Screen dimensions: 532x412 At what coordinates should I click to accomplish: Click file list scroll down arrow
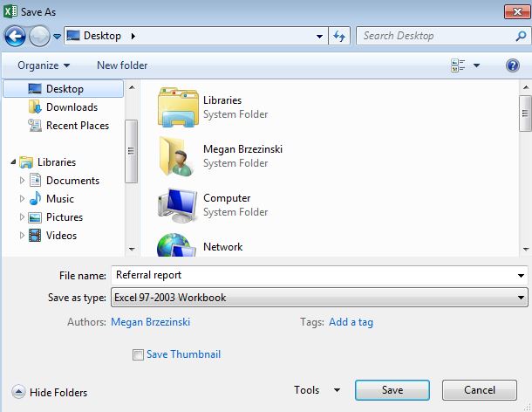526,250
